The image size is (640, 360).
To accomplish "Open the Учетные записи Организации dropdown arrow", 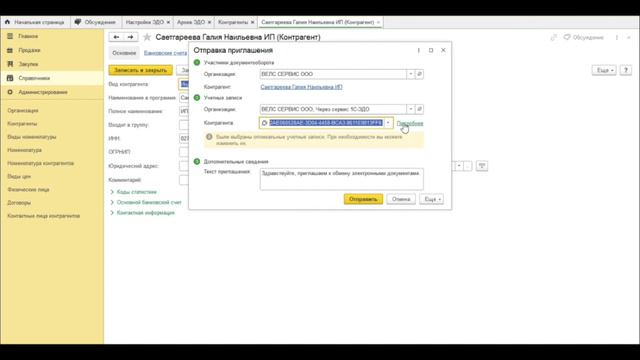I will coord(411,109).
